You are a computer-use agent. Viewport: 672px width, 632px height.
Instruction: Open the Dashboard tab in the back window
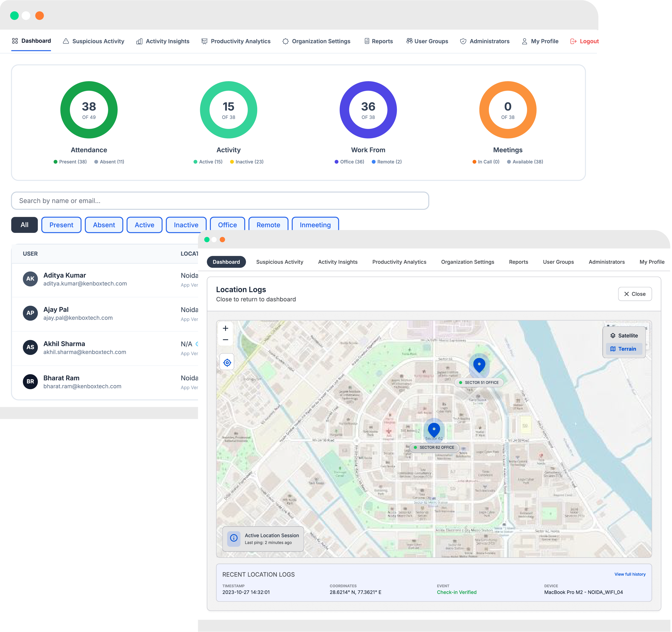pos(31,41)
